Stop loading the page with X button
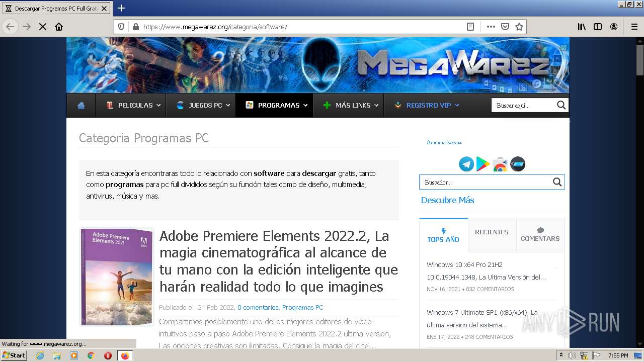The image size is (644, 362). click(43, 27)
